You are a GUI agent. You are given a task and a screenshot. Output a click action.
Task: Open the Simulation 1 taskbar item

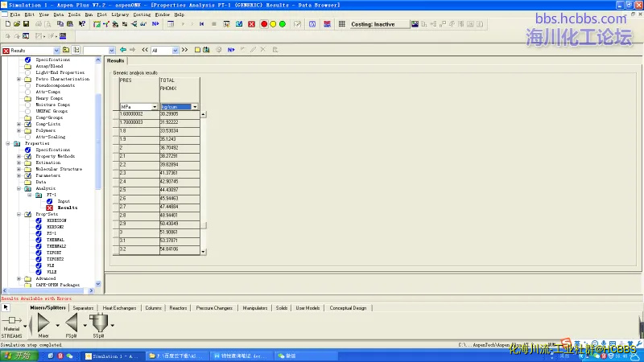tap(114, 356)
